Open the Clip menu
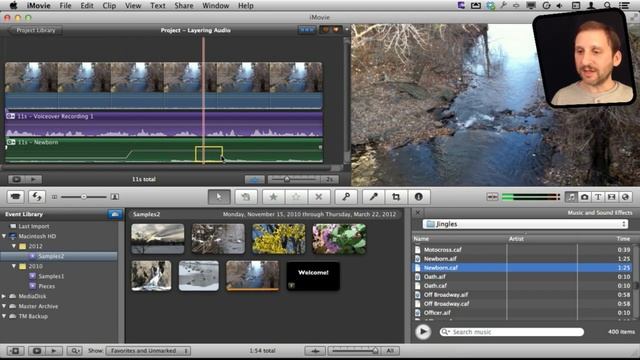Image resolution: width=640 pixels, height=360 pixels. [109, 6]
